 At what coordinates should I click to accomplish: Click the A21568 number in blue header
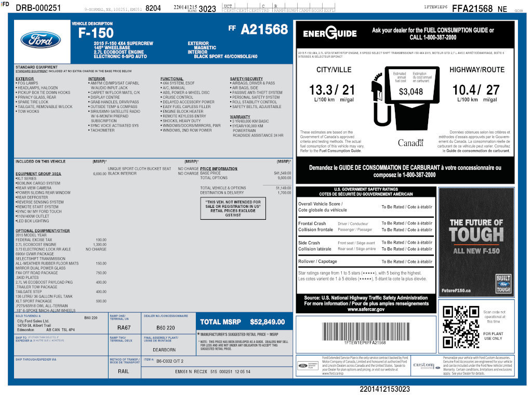point(264,30)
